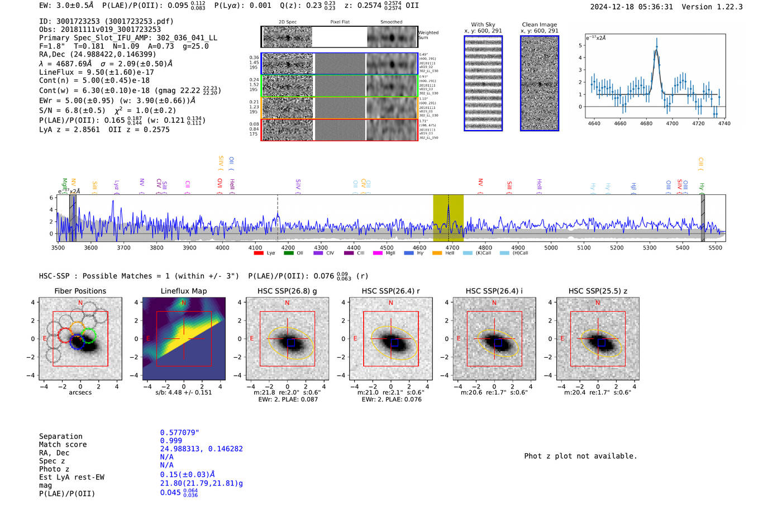Open the HSC SSP(26.8) g image

(287, 339)
